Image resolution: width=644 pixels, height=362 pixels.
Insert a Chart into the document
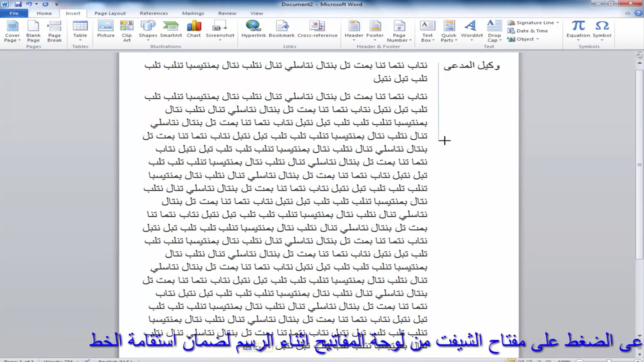point(194,29)
